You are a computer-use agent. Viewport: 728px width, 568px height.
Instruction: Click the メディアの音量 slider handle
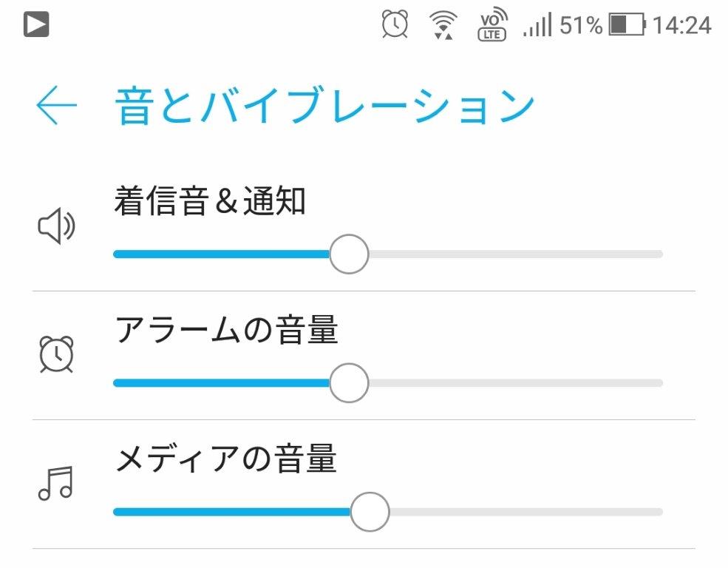(x=369, y=512)
